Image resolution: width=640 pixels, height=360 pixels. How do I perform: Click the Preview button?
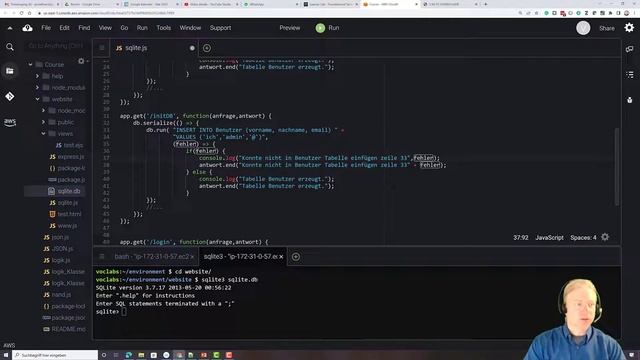tap(290, 28)
